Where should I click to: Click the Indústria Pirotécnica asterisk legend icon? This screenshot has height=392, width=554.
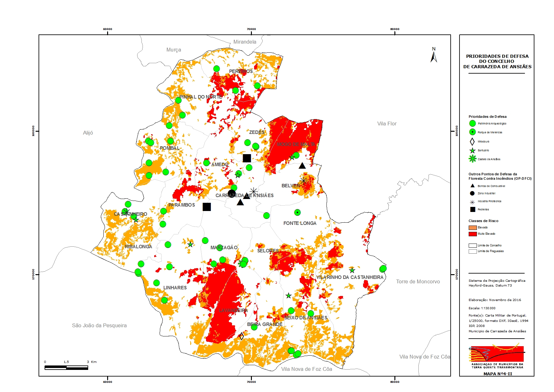coord(472,202)
